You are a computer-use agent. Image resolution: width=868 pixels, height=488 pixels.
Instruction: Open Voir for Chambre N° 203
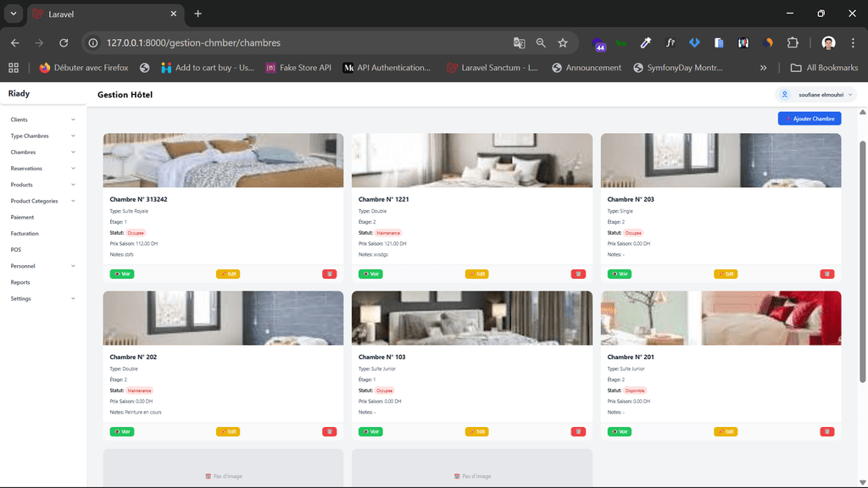pyautogui.click(x=620, y=274)
